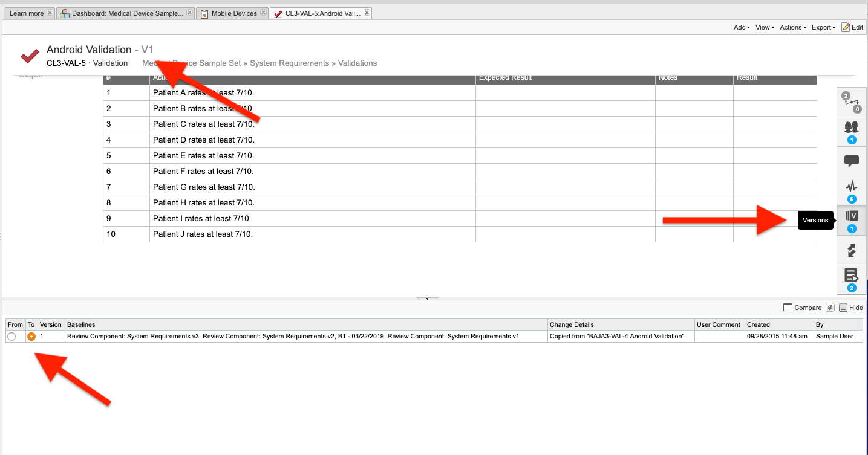The image size is (868, 455).
Task: Click the Validations breadcrumb link
Action: (x=357, y=63)
